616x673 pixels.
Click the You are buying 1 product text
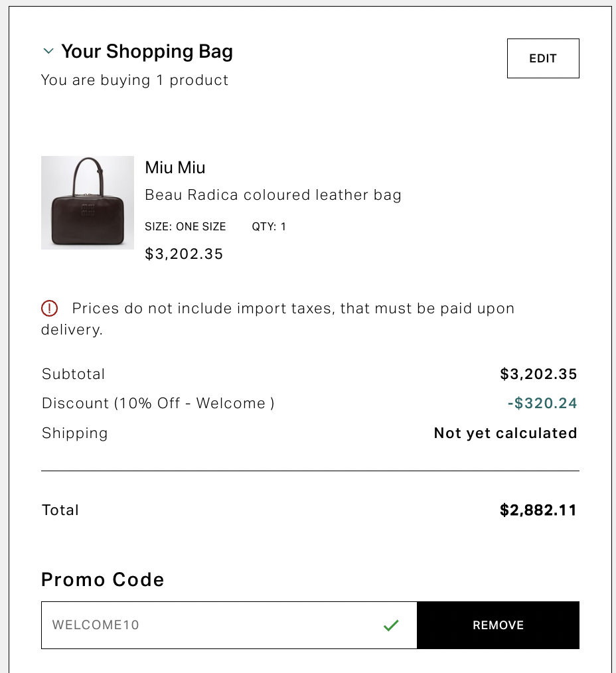click(135, 80)
